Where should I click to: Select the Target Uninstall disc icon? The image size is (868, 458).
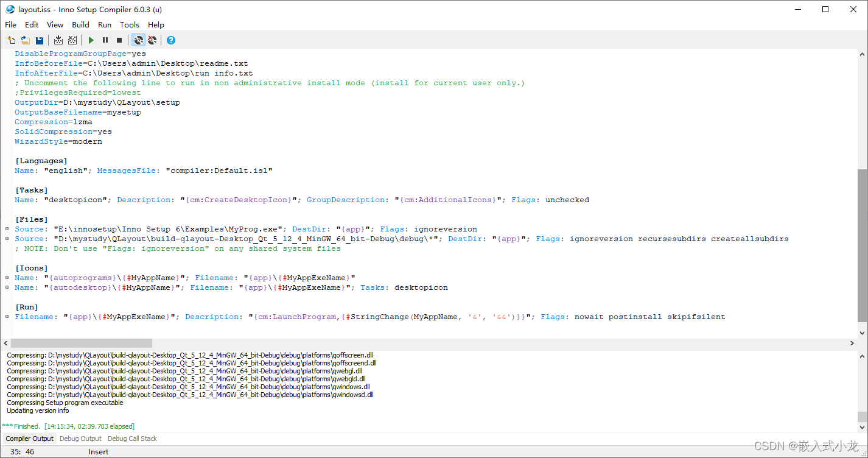tap(152, 40)
